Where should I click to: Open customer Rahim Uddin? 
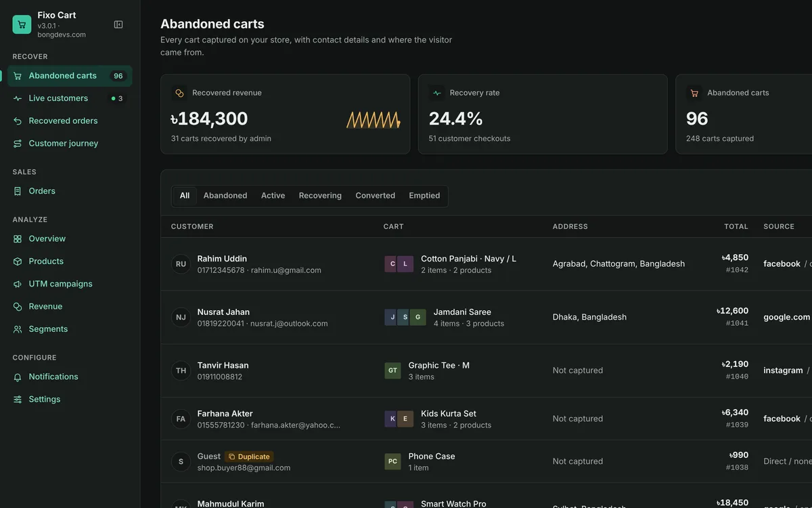(222, 259)
